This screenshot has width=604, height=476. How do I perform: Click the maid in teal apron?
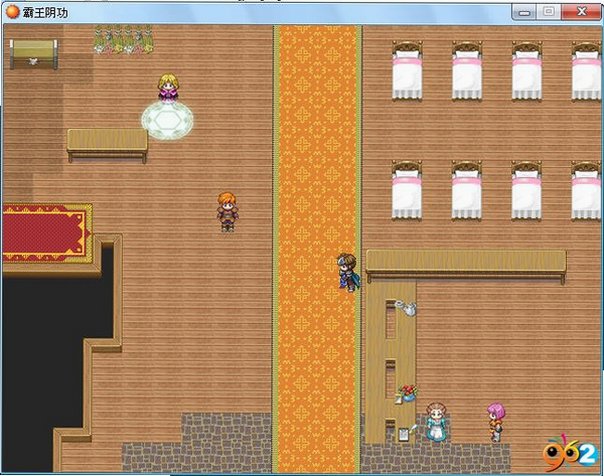[437, 422]
